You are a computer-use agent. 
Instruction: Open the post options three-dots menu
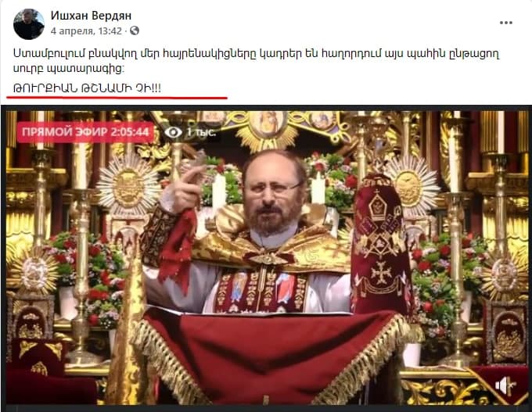(505, 23)
